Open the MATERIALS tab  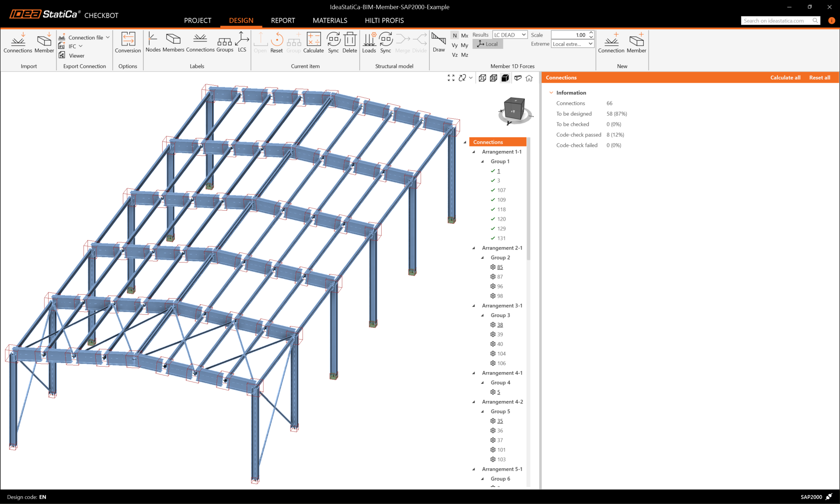pos(330,21)
